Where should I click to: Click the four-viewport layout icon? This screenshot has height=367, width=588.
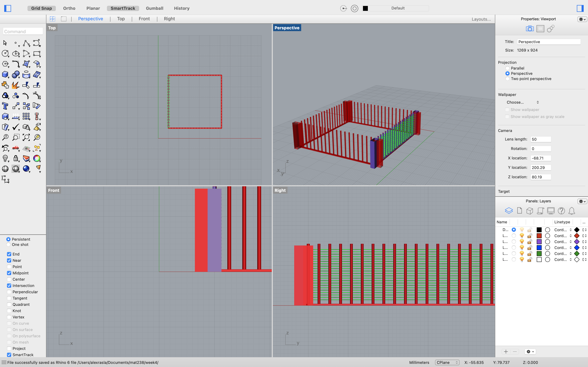tap(52, 19)
